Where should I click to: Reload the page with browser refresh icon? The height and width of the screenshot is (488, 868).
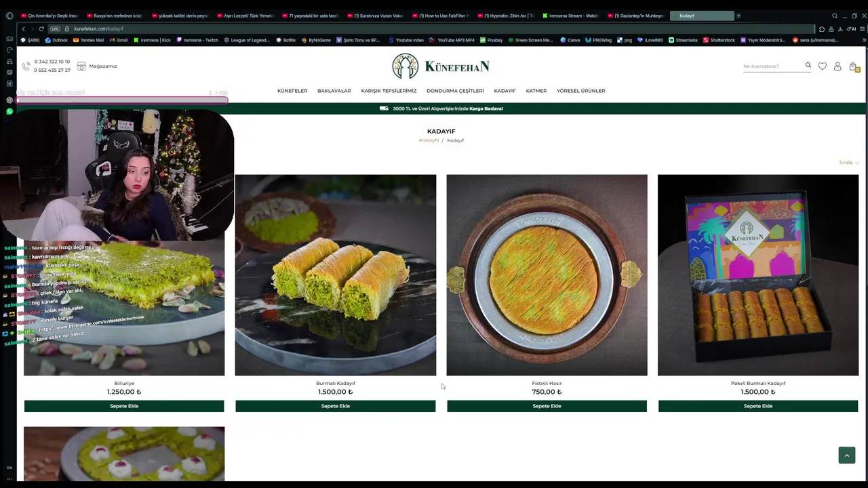(x=41, y=28)
